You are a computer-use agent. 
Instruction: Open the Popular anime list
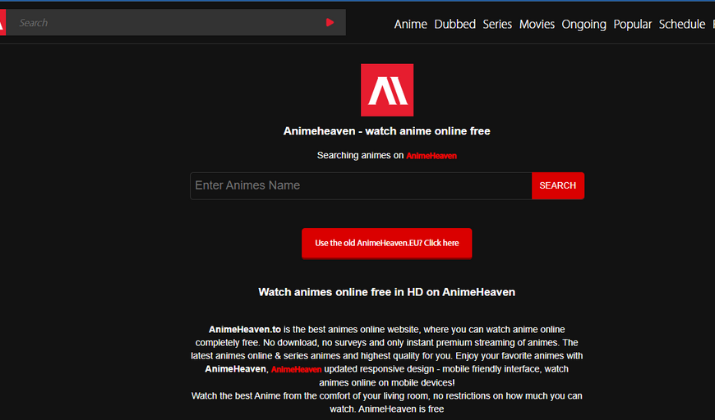point(632,24)
